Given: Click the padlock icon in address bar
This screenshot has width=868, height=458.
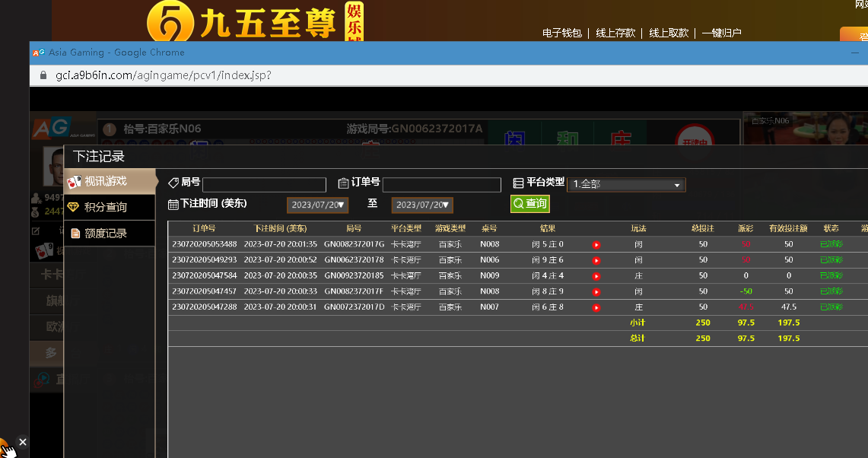Looking at the screenshot, I should pyautogui.click(x=43, y=75).
